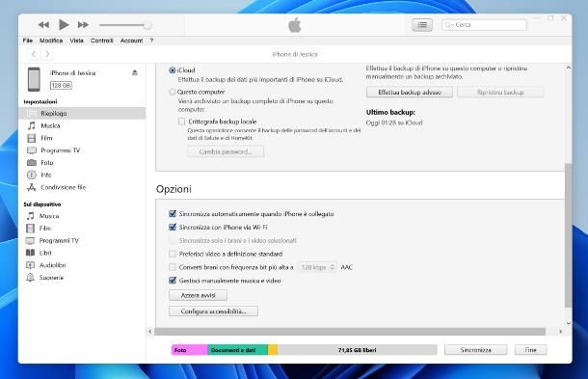588x379 pixels.
Task: Open the Vista menu
Action: [76, 41]
